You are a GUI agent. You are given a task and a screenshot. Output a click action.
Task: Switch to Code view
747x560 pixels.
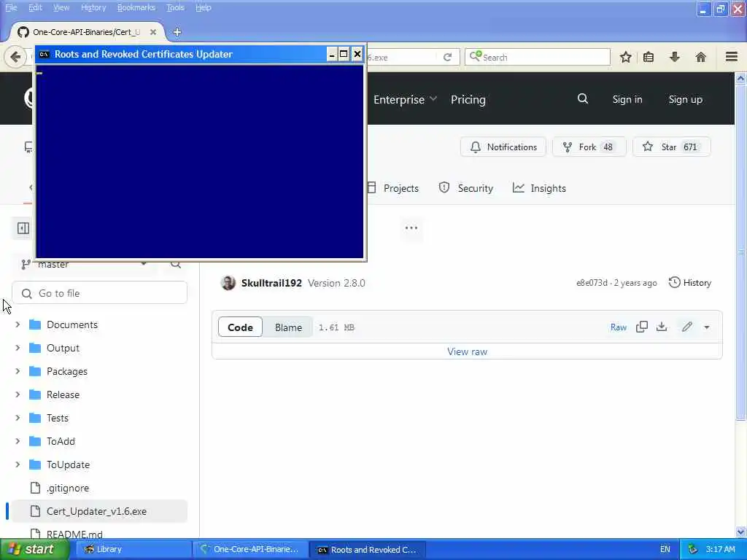(240, 327)
